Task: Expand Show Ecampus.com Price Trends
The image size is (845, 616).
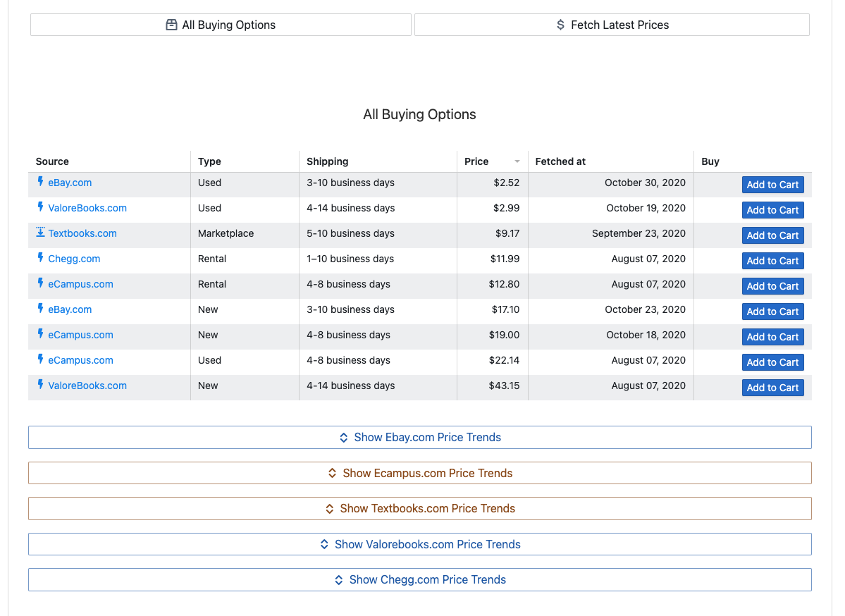Action: 420,473
